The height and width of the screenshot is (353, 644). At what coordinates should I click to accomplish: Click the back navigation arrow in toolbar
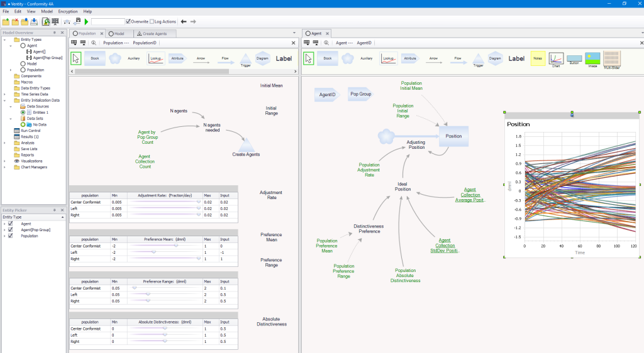[x=183, y=21]
